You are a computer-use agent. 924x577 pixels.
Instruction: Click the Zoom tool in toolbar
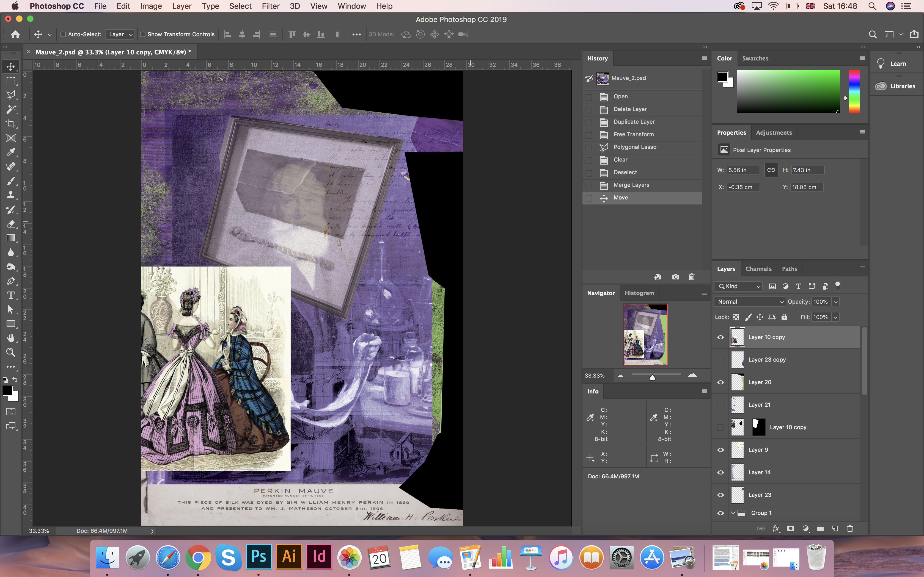pos(11,352)
